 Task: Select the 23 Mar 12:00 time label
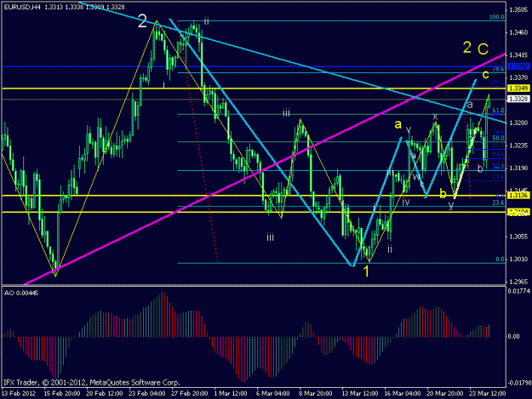(x=487, y=394)
